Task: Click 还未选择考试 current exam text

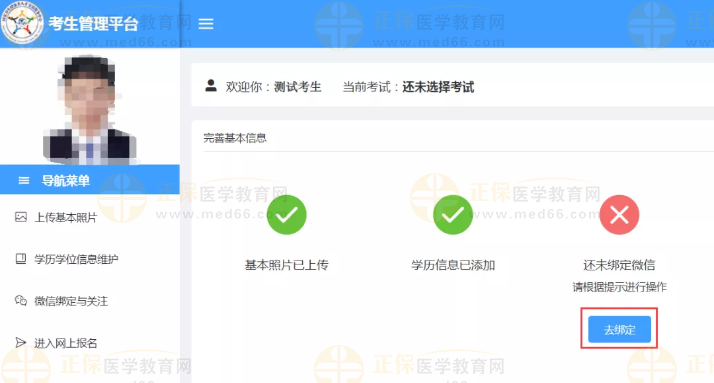Action: click(x=438, y=87)
